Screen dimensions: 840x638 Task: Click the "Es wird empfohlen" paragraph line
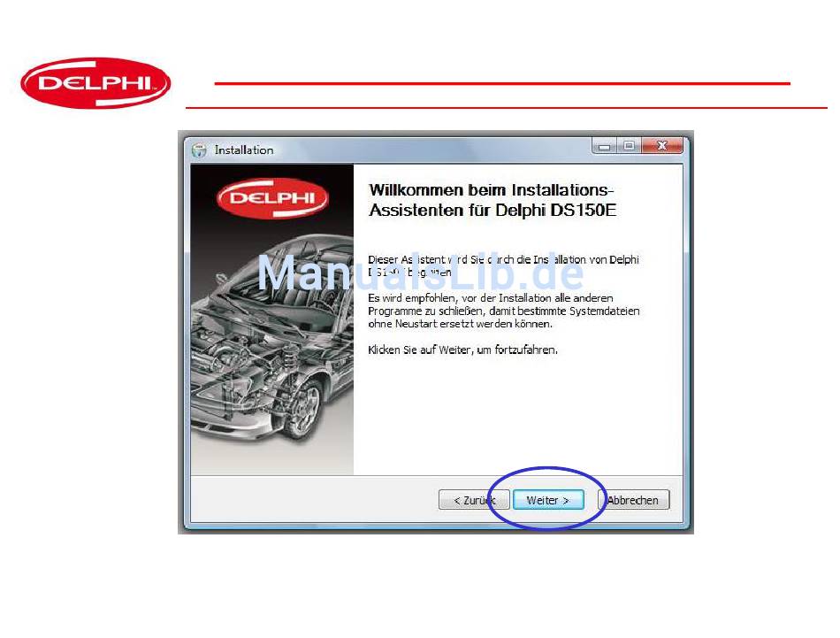(490, 298)
